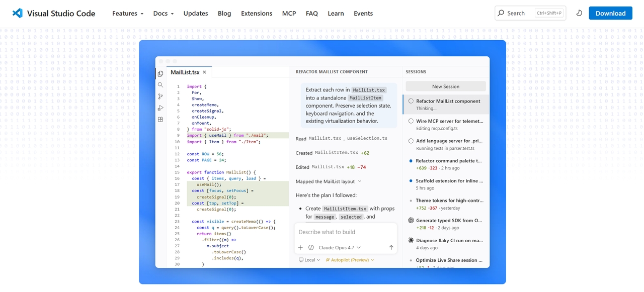
Task: Click the send arrow in chat input
Action: coord(391,248)
